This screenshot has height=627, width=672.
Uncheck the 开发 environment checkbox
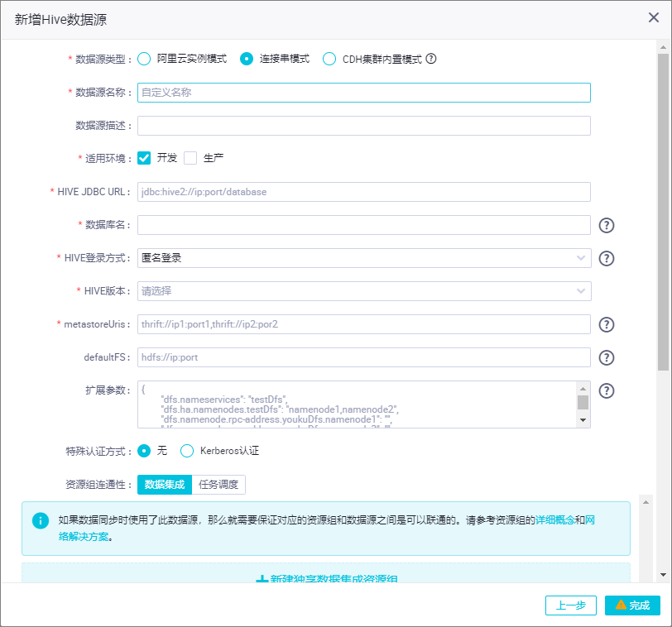click(144, 158)
